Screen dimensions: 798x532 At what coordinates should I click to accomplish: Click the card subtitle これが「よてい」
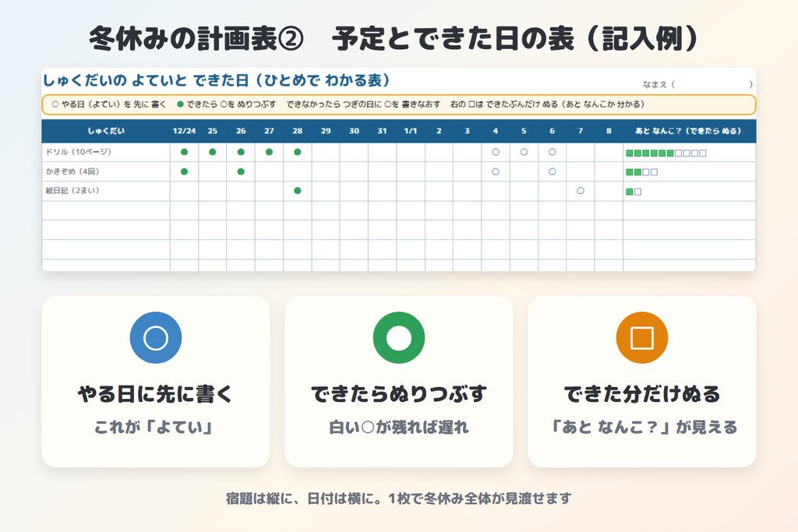154,427
